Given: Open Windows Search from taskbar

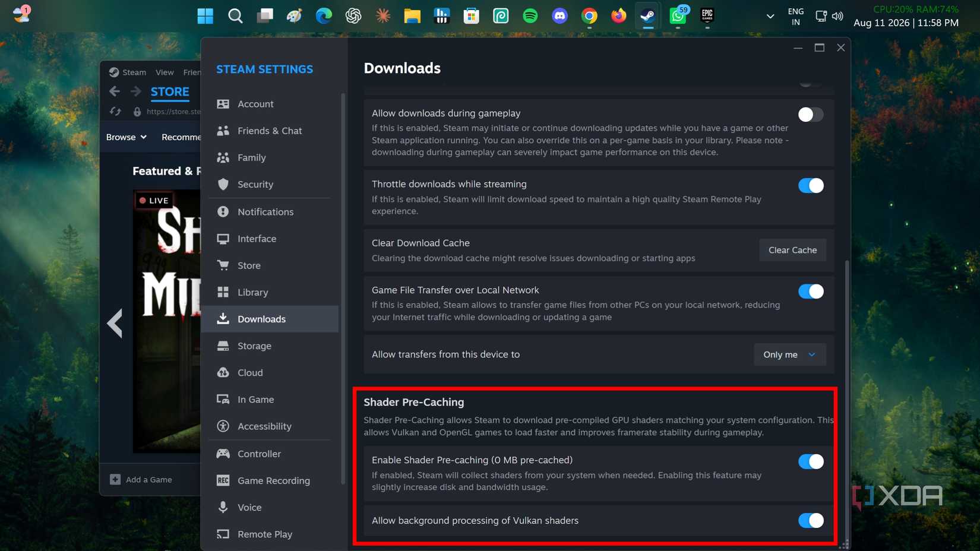Looking at the screenshot, I should [x=235, y=16].
